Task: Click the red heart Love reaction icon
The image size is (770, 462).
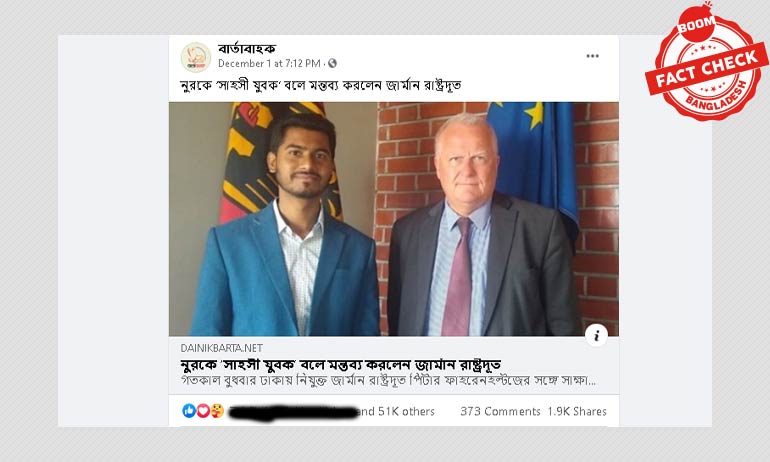Action: pyautogui.click(x=203, y=411)
